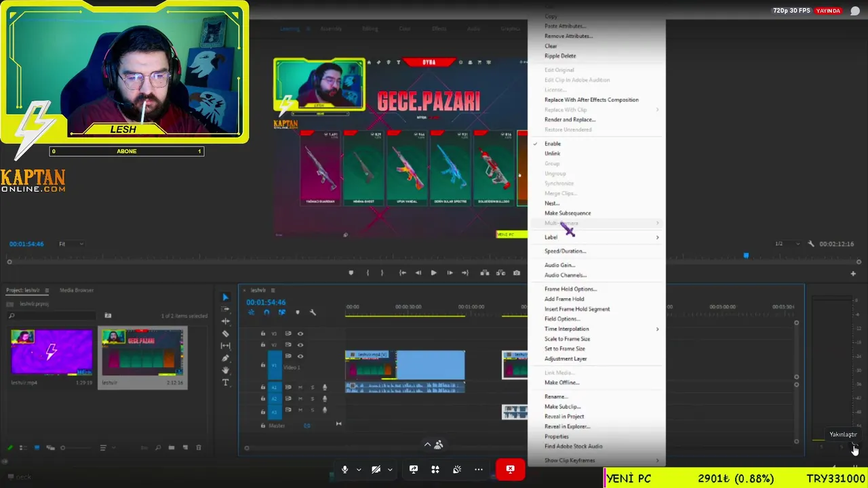Select the leshvlr.mp4 thumbnail in project
This screenshot has width=868, height=488.
click(52, 352)
